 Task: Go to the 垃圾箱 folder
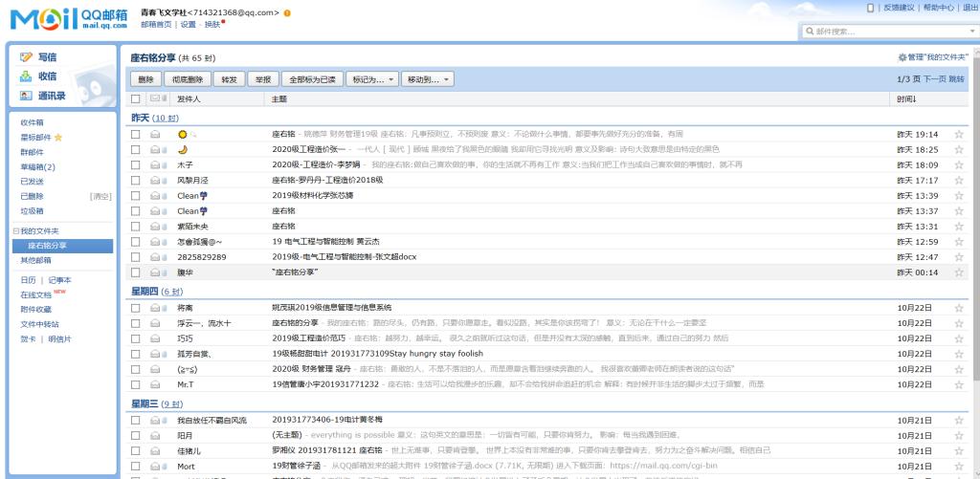[33, 210]
